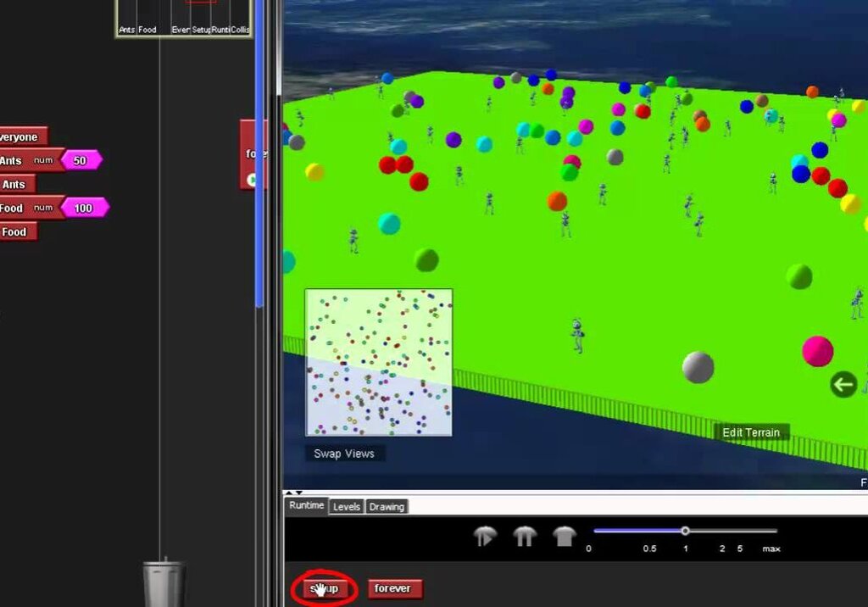
Task: Click the step-play shirt icon
Action: 484,536
